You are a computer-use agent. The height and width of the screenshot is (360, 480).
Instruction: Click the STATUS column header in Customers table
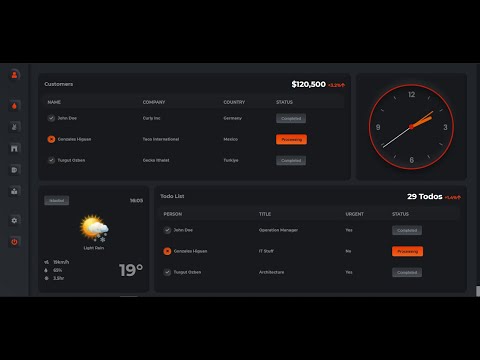[x=284, y=102]
